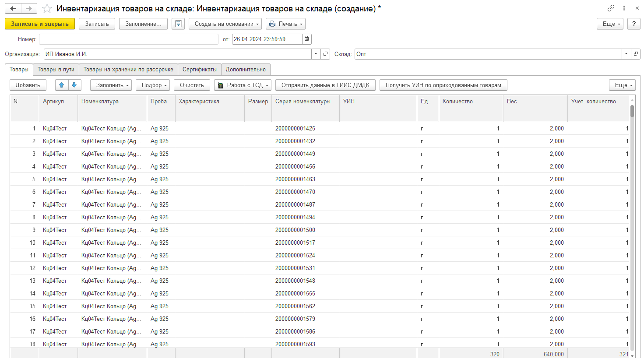The width and height of the screenshot is (644, 362).
Task: Close the document with X button
Action: coord(637,8)
